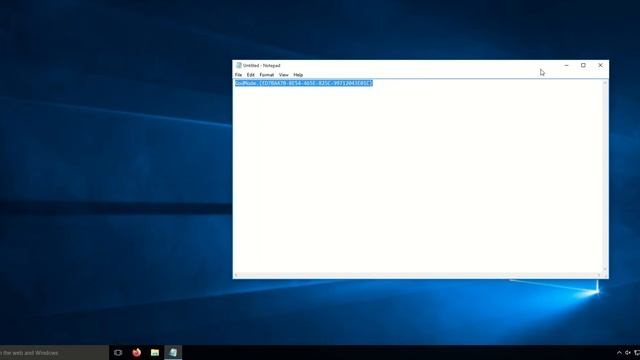Screen dimensions: 640x360
Task: Open the View menu in Notepad
Action: 284,75
